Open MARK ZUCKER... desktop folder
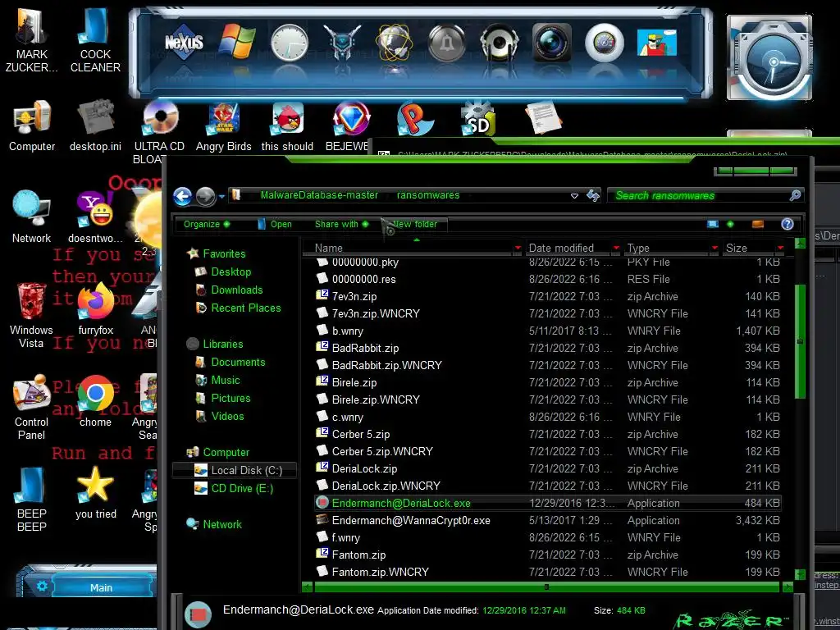 click(x=32, y=39)
